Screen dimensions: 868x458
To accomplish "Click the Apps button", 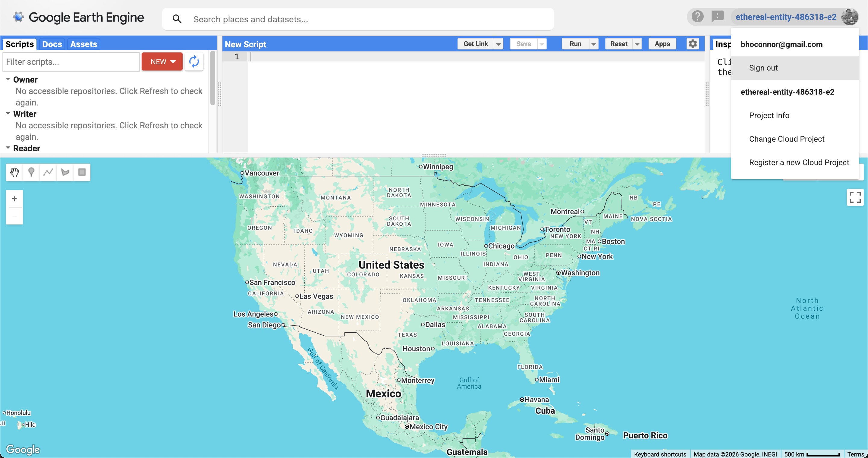I will coord(662,44).
